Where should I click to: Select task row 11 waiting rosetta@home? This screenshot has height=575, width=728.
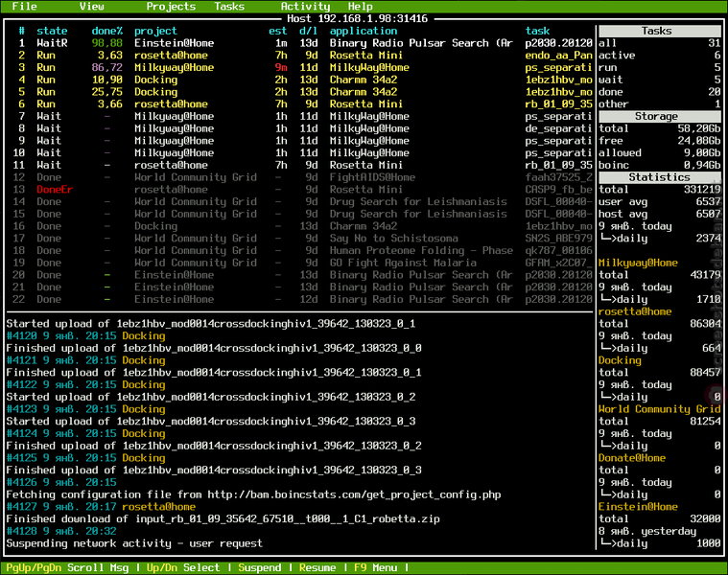(x=299, y=165)
